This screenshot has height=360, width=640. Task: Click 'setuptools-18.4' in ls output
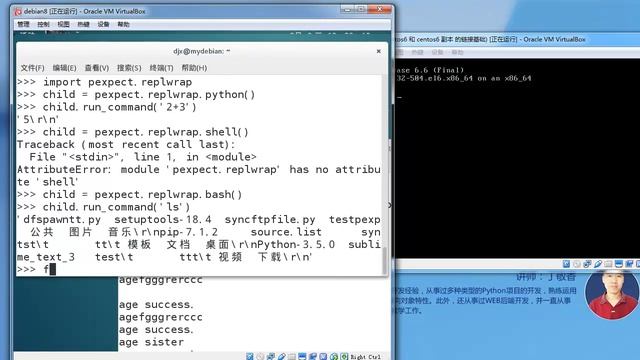(163, 220)
